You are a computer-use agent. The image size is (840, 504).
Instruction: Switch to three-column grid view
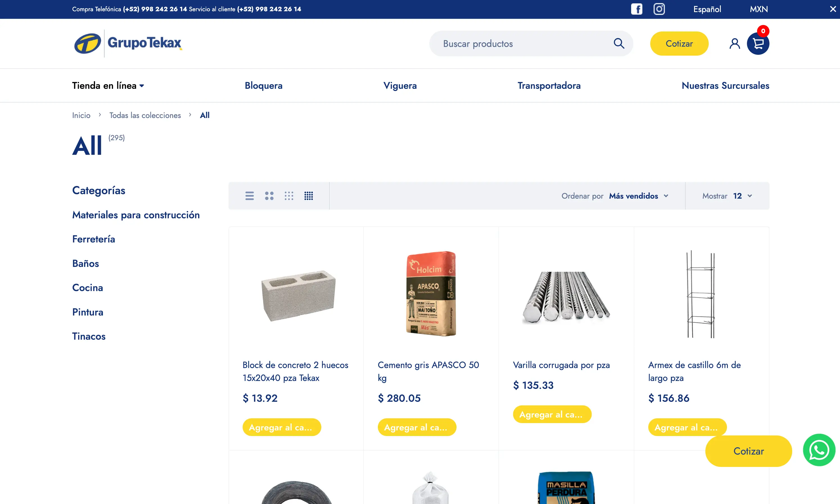point(289,196)
